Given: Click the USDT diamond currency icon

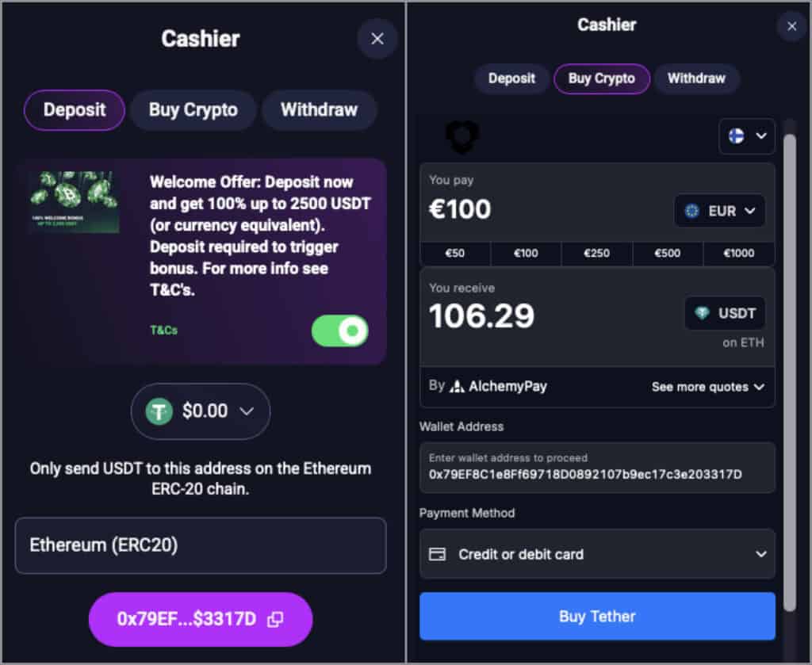Looking at the screenshot, I should click(702, 313).
